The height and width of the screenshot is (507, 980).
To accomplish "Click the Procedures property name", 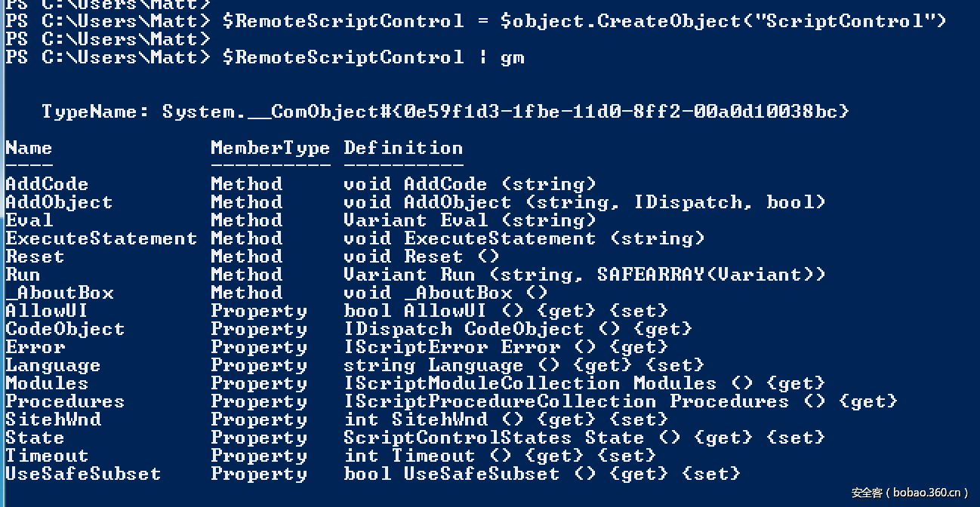I will click(x=65, y=401).
